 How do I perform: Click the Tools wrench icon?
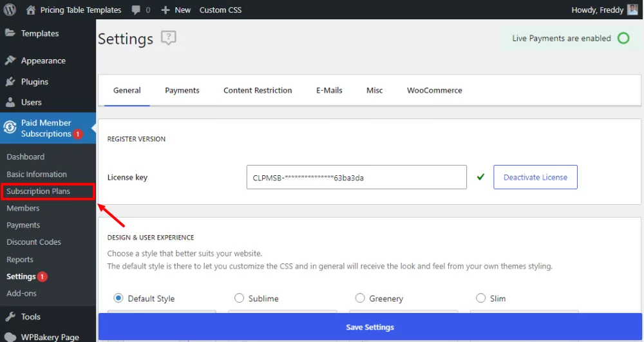[10, 316]
